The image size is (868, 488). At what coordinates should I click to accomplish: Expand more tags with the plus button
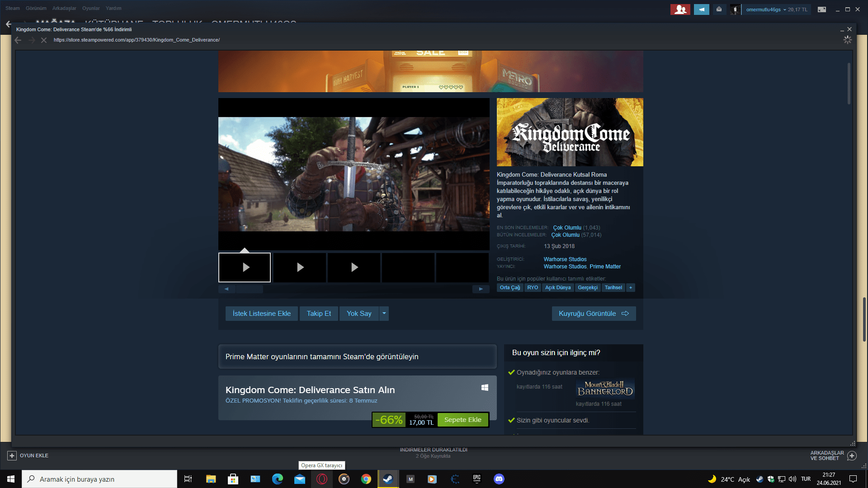click(x=631, y=288)
